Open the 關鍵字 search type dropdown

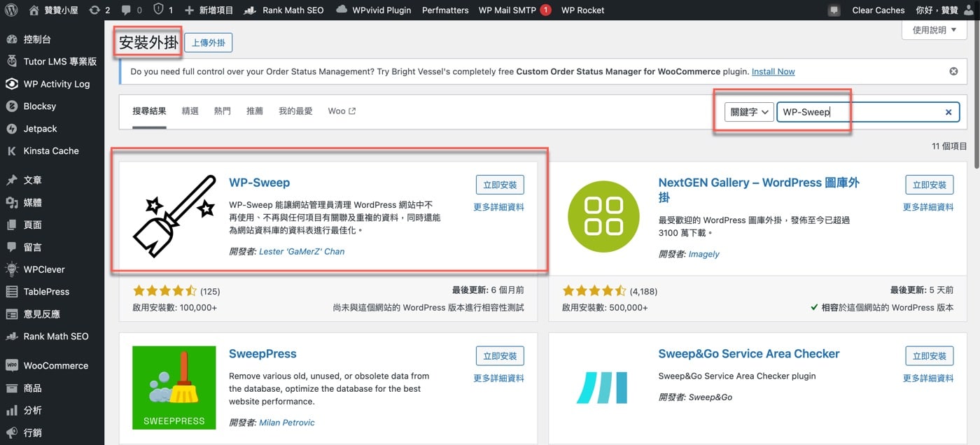coord(749,112)
